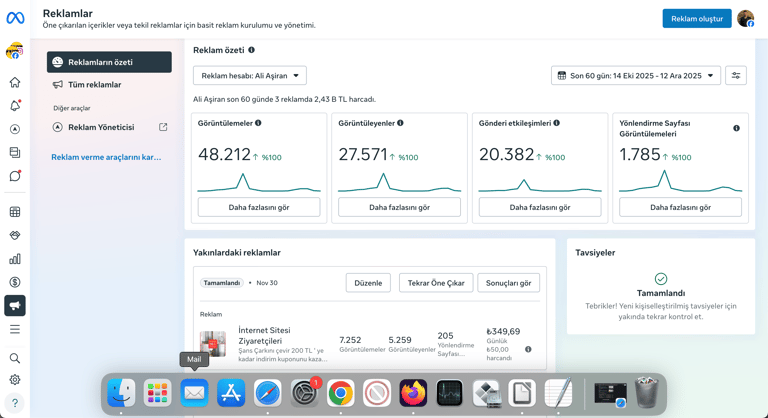
Task: Click the Yönlendirme Sayfası trend chart
Action: (680, 181)
